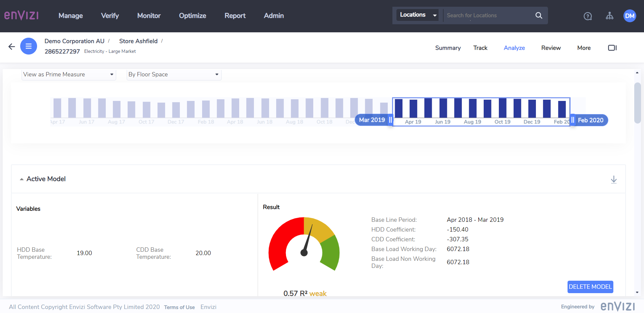The image size is (644, 313).
Task: Click the account number 2865227297
Action: 62,51
